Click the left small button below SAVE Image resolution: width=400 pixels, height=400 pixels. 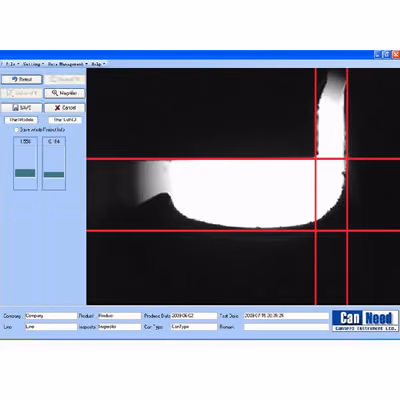[21, 120]
